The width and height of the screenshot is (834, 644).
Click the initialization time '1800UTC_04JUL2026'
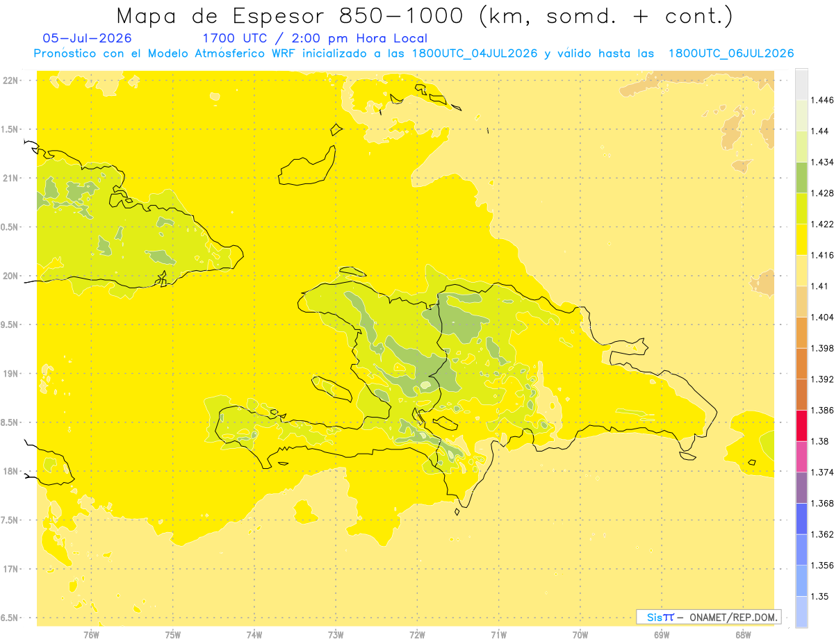475,53
